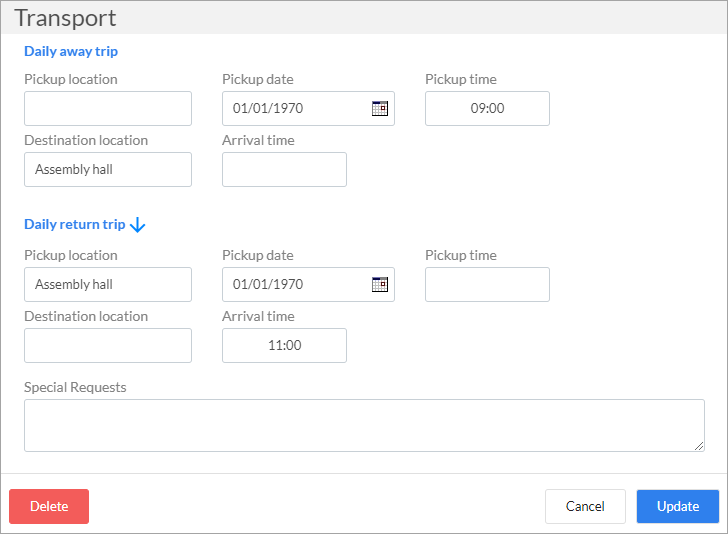The image size is (728, 534).
Task: Select the Daily away trip heading link
Action: 71,51
